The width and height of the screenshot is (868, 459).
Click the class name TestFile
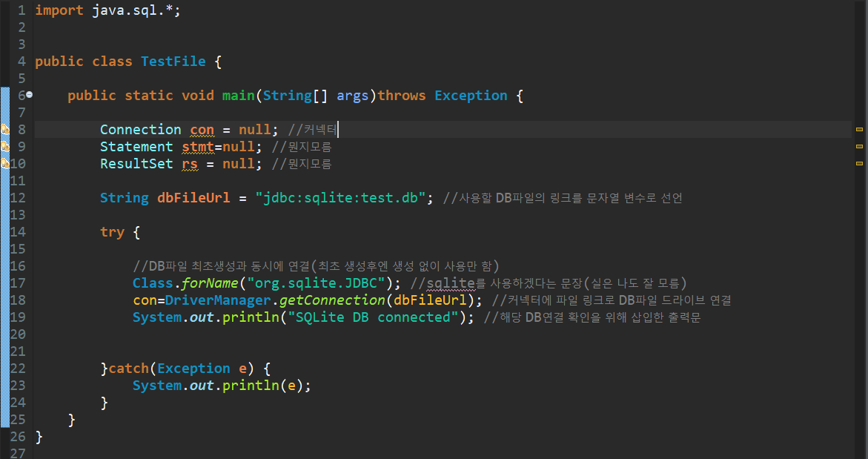coord(173,62)
